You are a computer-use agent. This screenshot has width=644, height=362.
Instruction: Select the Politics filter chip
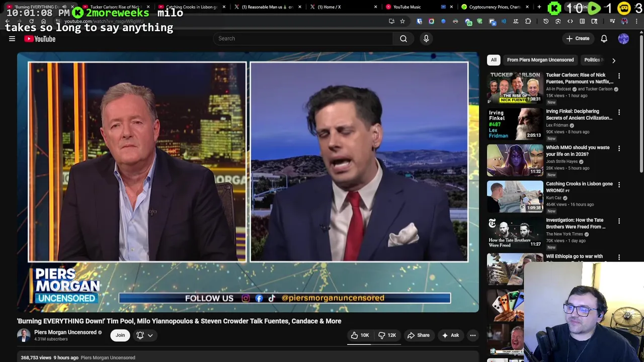coord(592,60)
